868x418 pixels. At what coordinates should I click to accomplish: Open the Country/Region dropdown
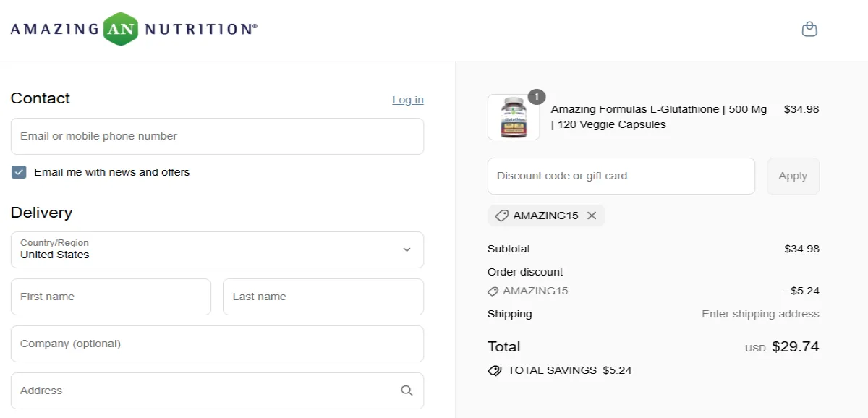pyautogui.click(x=217, y=249)
